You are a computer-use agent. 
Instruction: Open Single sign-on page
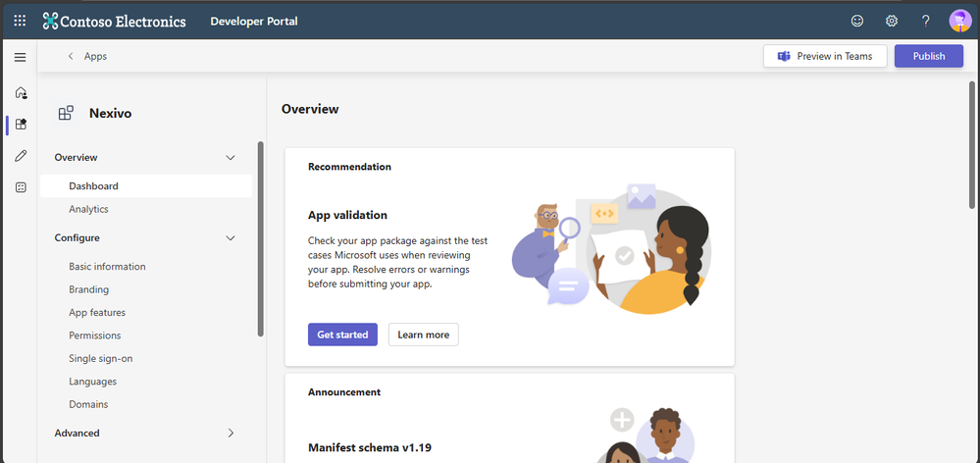click(x=101, y=359)
